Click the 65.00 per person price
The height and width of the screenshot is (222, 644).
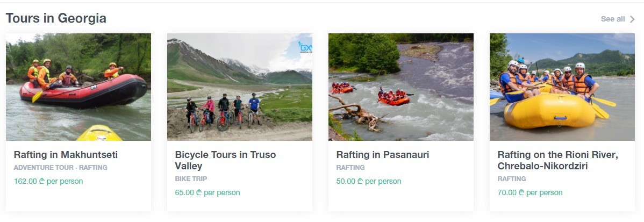pos(207,192)
